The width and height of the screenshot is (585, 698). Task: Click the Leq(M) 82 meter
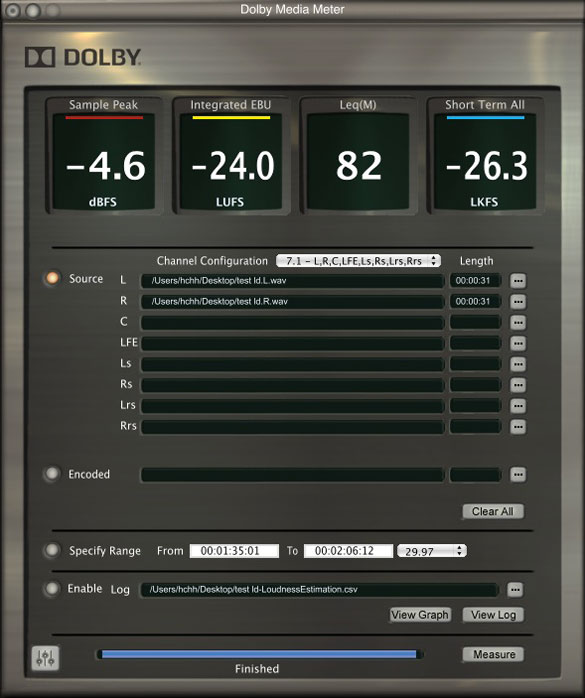pos(358,161)
